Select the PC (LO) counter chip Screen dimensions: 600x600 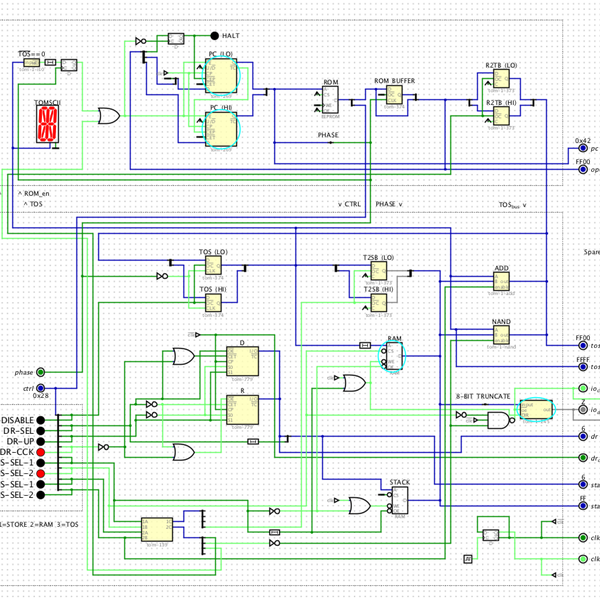(x=221, y=76)
